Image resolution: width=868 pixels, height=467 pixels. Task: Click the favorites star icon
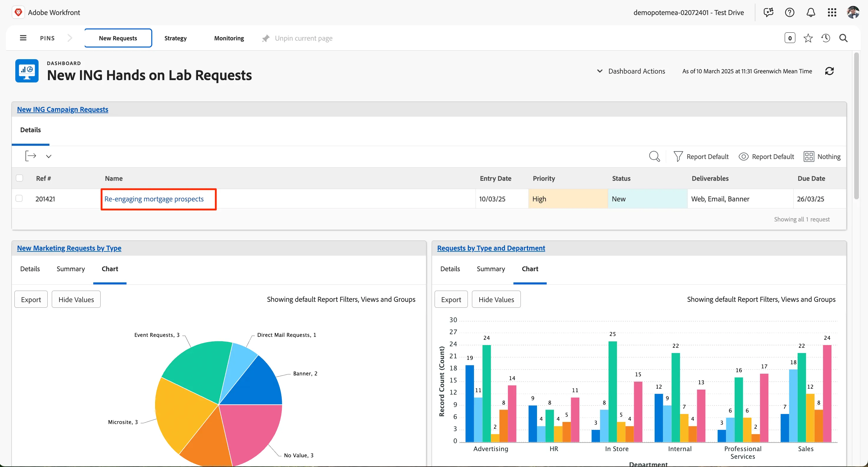pyautogui.click(x=808, y=38)
